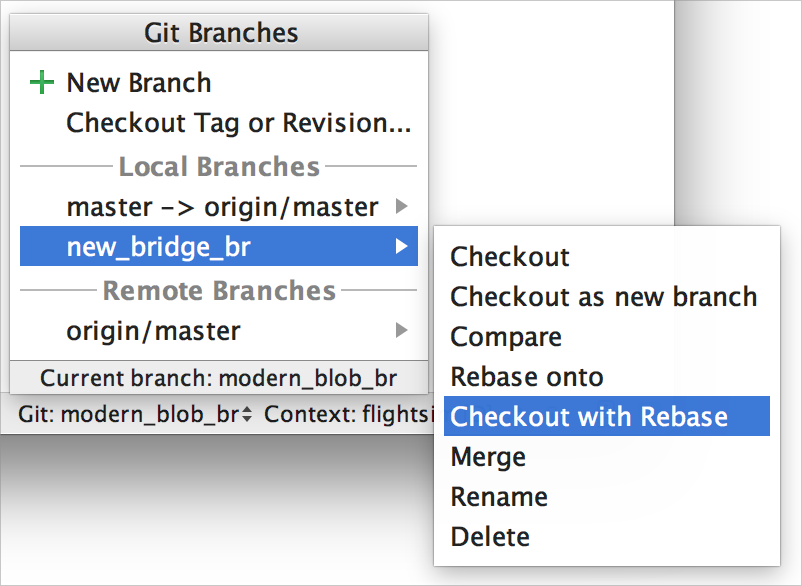The height and width of the screenshot is (586, 802).
Task: Click the Git: modern_blob_br status bar widget
Action: (135, 414)
